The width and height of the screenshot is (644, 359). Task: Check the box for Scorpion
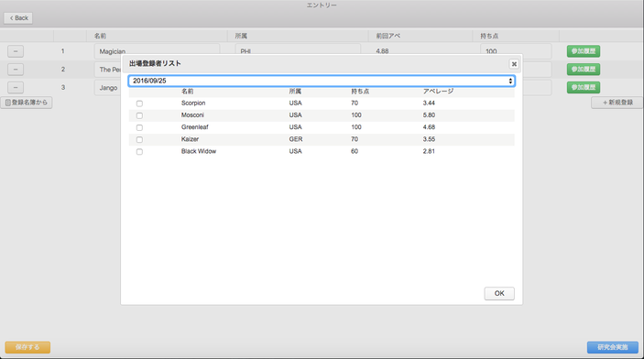coord(139,103)
